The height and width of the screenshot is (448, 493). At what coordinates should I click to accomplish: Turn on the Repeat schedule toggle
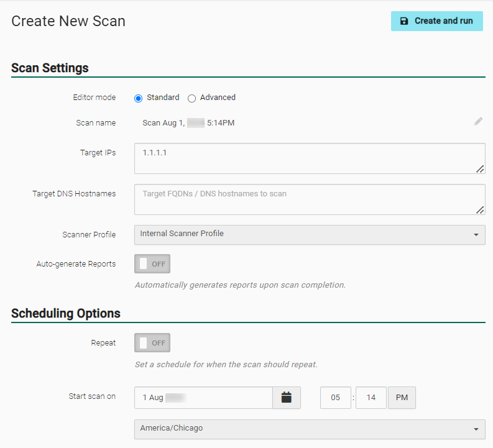(x=152, y=343)
